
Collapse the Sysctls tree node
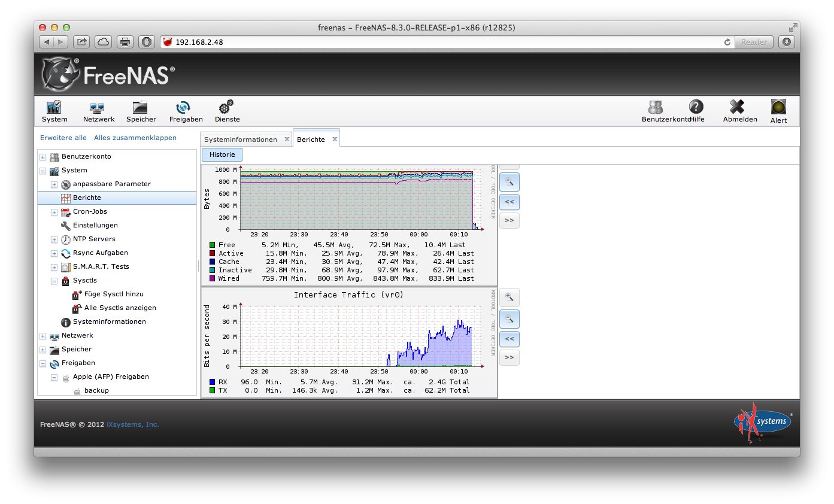click(x=54, y=281)
